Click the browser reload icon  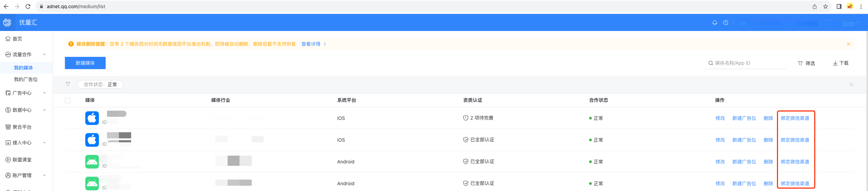coord(28,6)
